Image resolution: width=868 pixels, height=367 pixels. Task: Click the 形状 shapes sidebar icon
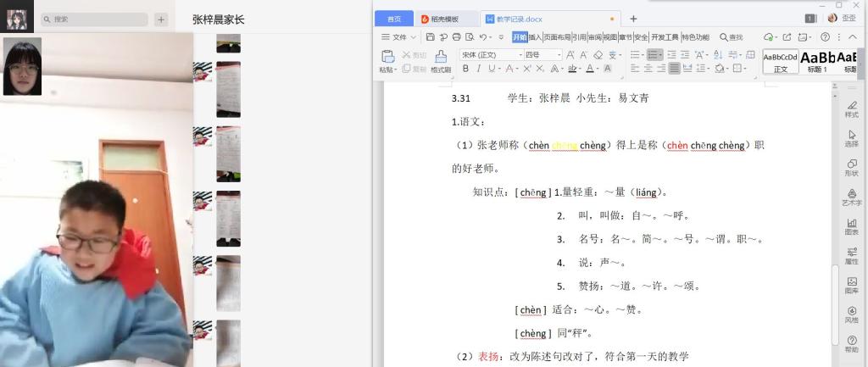point(851,167)
